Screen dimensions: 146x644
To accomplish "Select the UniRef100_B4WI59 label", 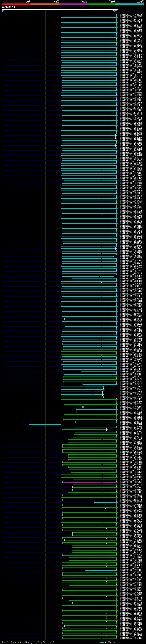I will 131,442.
